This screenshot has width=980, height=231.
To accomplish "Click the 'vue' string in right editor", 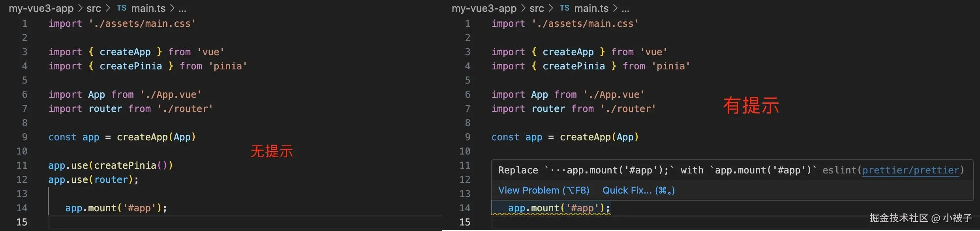I will coord(653,52).
